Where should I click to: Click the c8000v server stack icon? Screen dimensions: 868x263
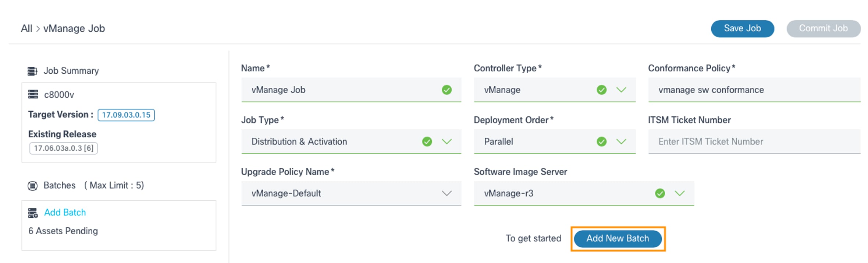click(x=33, y=95)
